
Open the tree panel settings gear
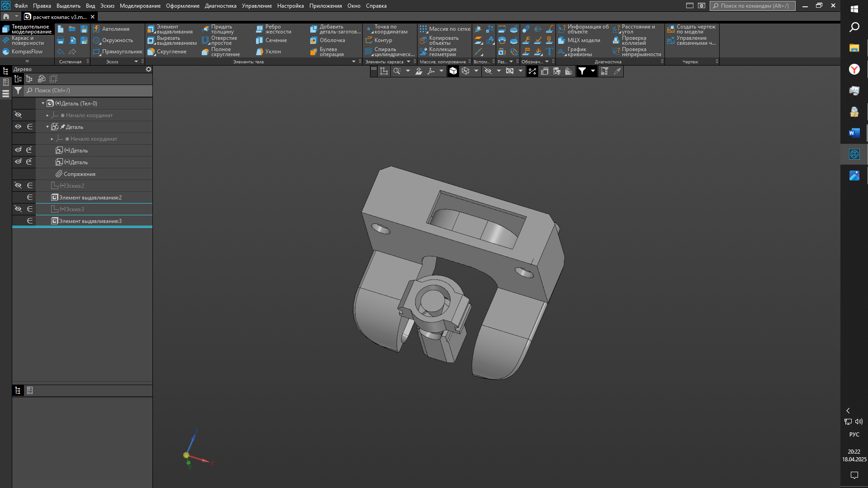[x=148, y=70]
